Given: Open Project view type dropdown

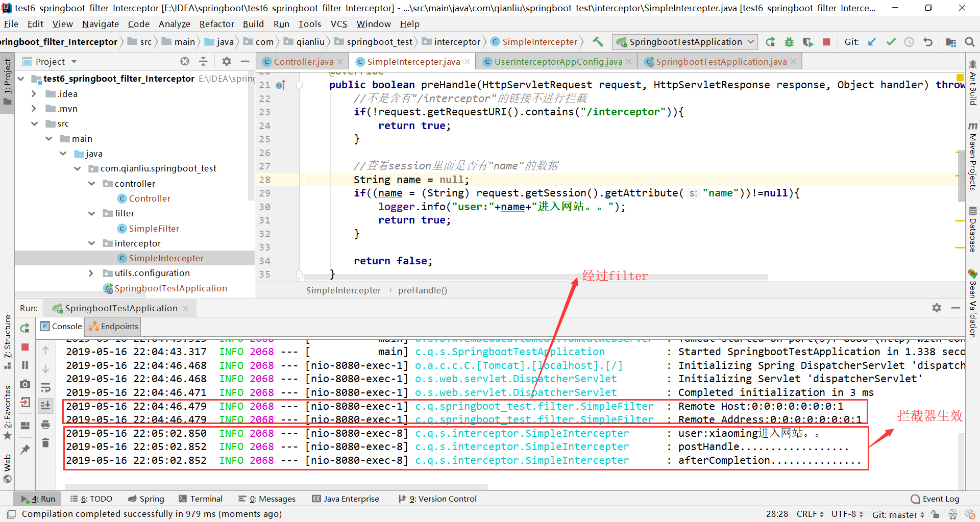Looking at the screenshot, I should coord(74,62).
